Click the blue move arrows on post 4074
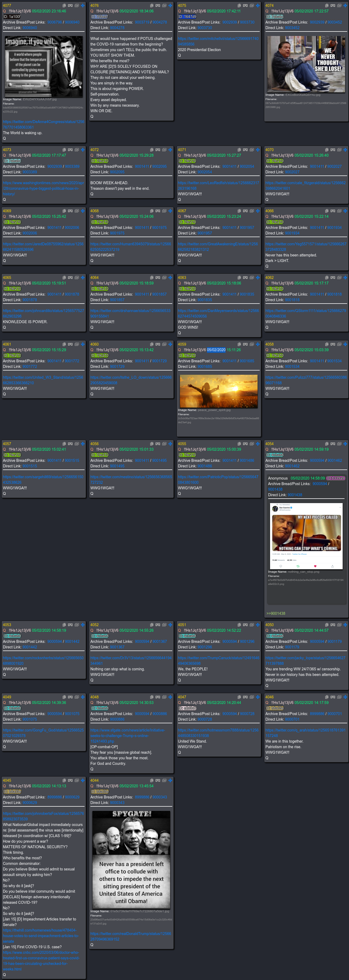 click(345, 6)
